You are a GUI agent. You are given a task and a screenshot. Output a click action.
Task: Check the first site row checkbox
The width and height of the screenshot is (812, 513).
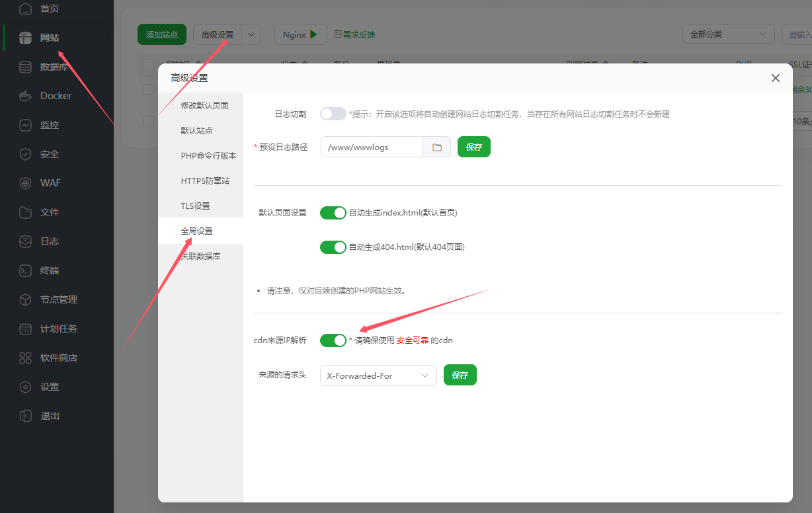pyautogui.click(x=148, y=89)
